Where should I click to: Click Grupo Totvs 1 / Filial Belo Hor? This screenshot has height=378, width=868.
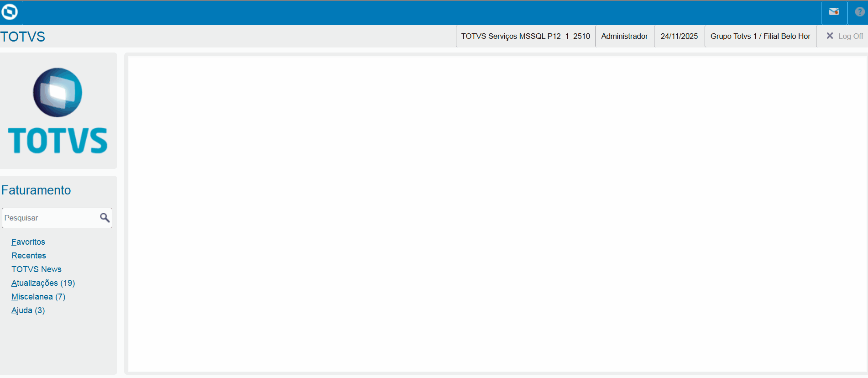[x=760, y=36]
